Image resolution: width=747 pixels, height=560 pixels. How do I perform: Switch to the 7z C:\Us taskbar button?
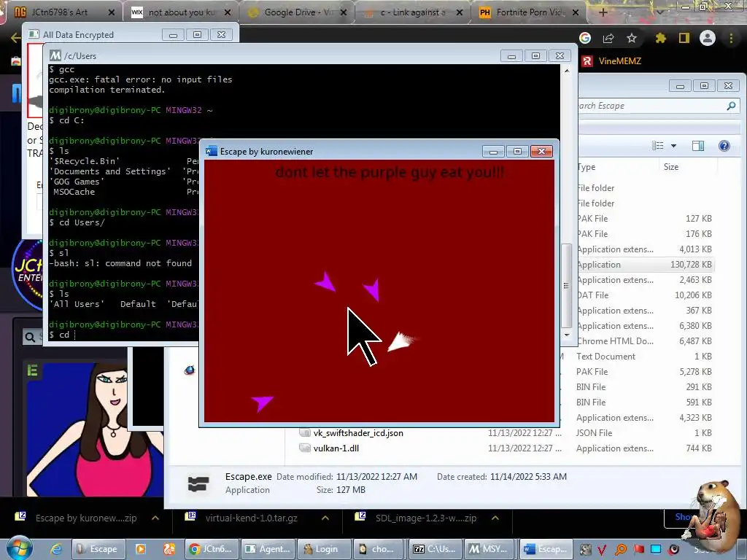pos(436,549)
